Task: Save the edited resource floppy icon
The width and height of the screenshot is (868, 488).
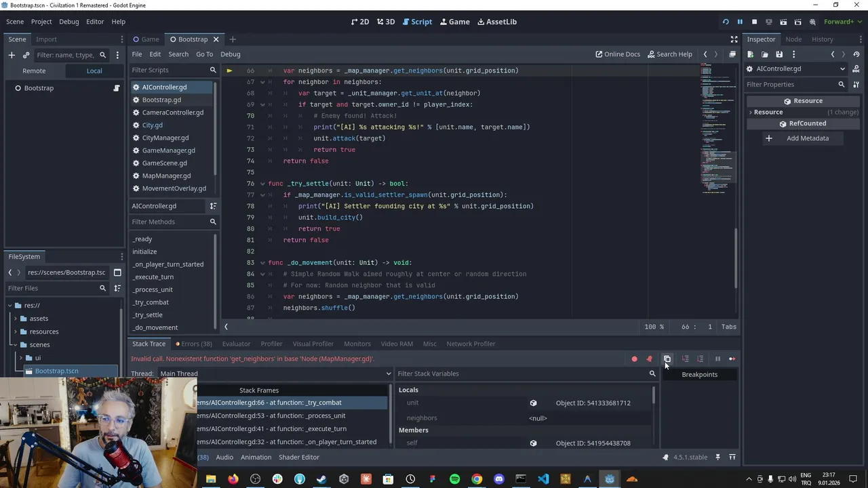Action: point(779,54)
